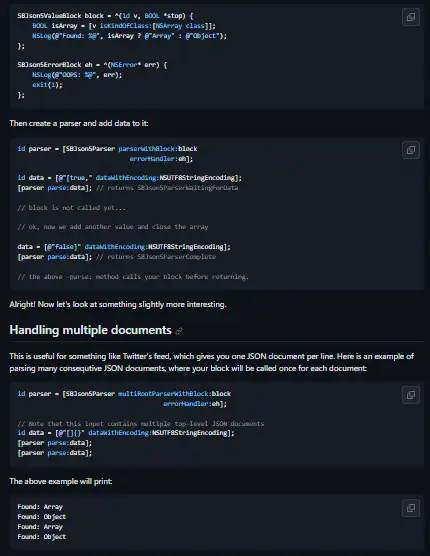Copy the Found: Array output block
430x556 pixels.
411,508
